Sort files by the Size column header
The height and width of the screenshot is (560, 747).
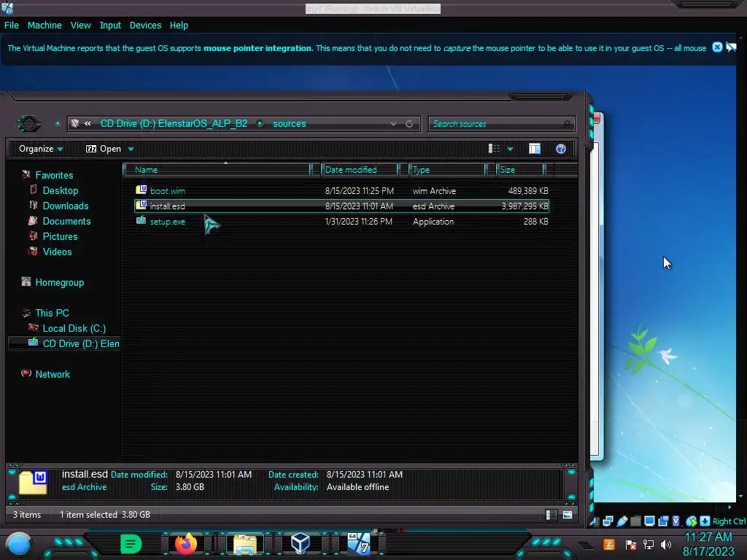(x=519, y=169)
